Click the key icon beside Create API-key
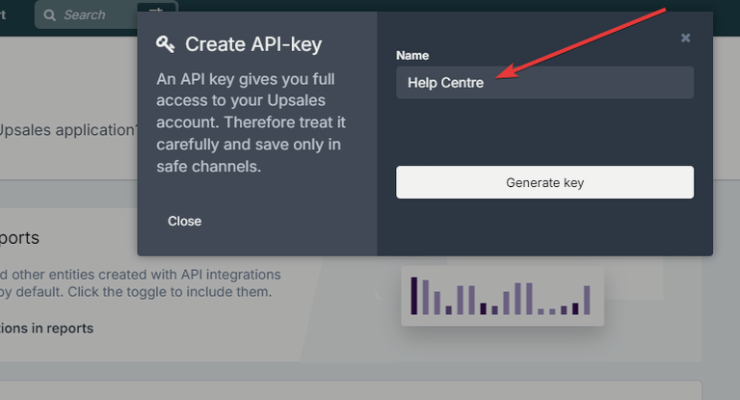Screen dimensions: 740x400 pos(165,44)
